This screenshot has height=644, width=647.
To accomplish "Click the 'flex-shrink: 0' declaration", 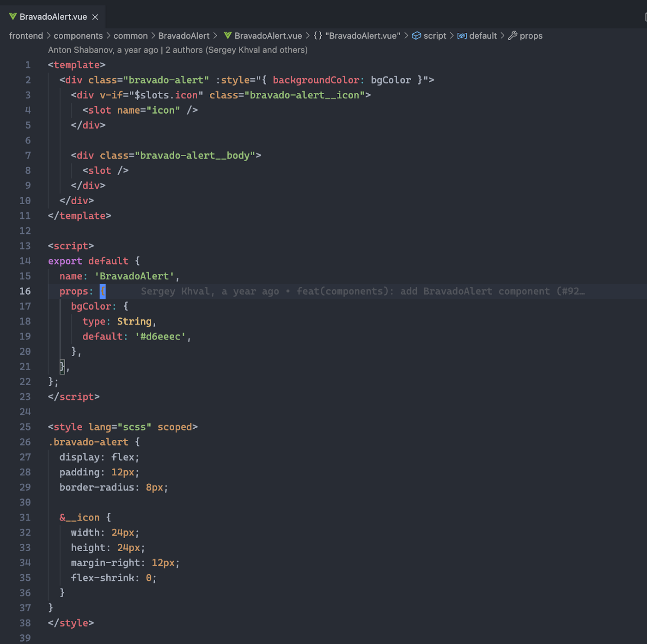I will pos(114,578).
